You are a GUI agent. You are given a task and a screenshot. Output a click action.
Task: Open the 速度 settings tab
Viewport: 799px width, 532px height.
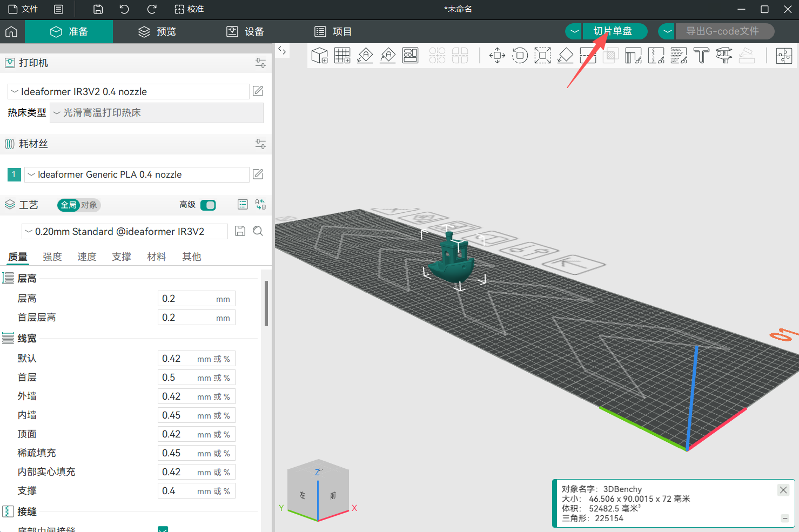click(87, 257)
